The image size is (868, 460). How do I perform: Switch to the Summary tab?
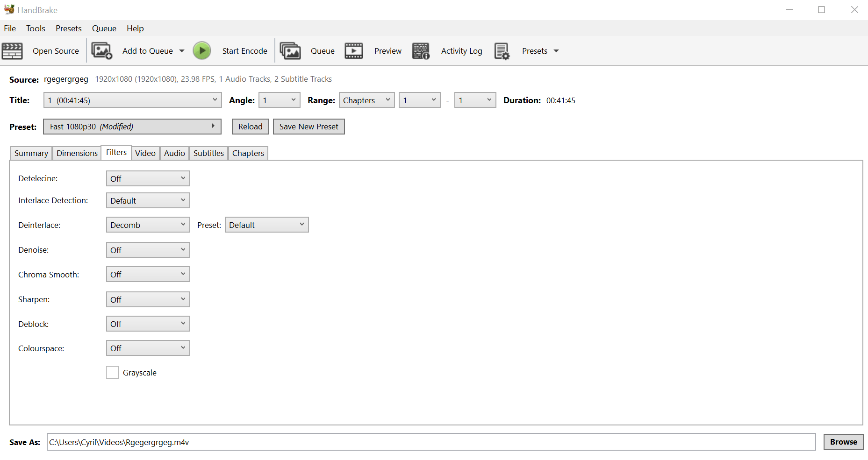pyautogui.click(x=31, y=153)
